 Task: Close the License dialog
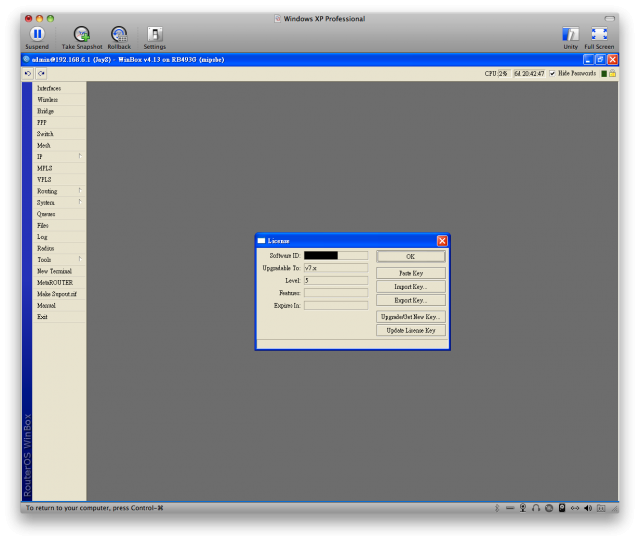pyautogui.click(x=442, y=241)
